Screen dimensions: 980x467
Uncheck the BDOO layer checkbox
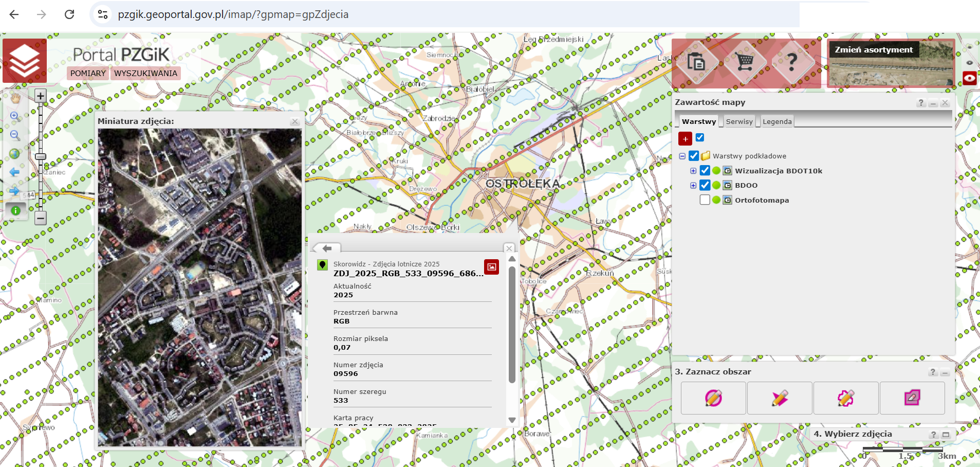705,185
